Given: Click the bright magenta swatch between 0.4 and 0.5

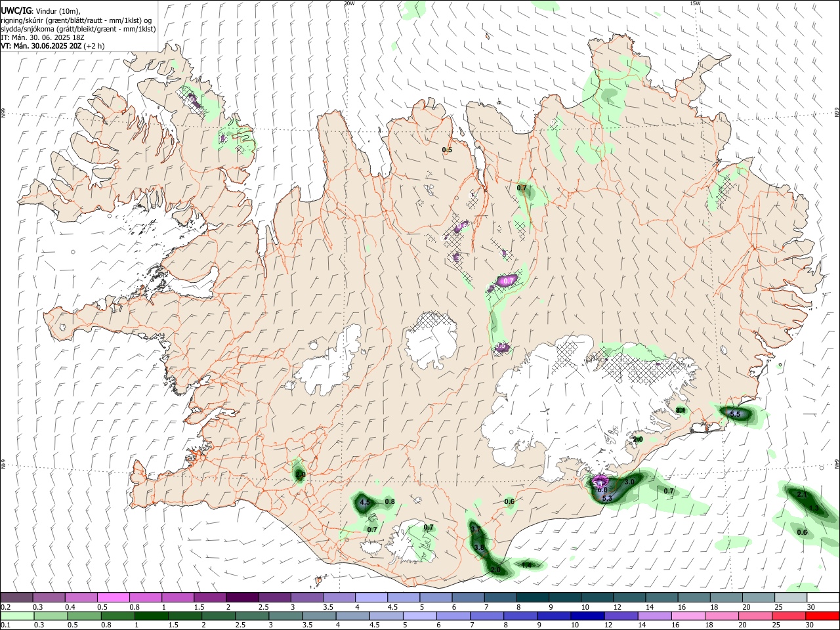Looking at the screenshot, I should click(114, 597).
